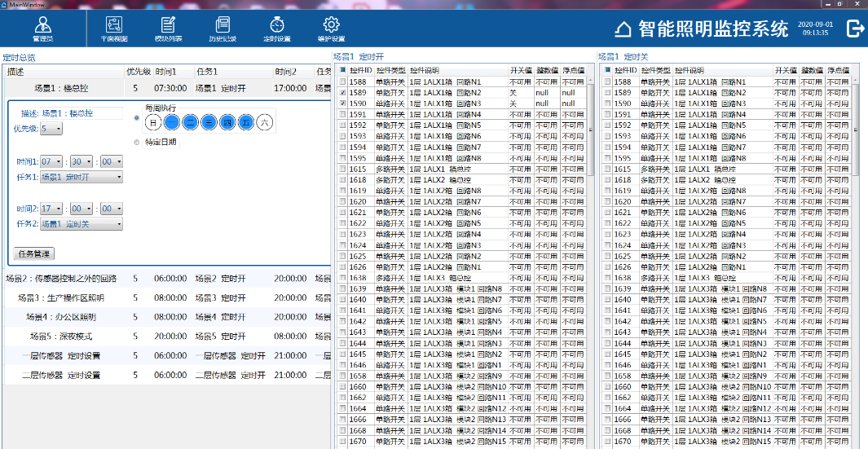868x449 pixels.
Task: Toggle header select-all checkbox in 定时关 table
Action: pyautogui.click(x=608, y=70)
